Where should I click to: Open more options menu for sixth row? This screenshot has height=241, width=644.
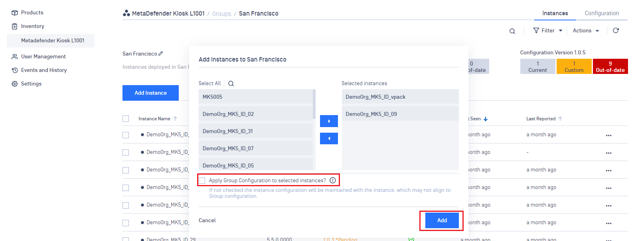click(608, 223)
